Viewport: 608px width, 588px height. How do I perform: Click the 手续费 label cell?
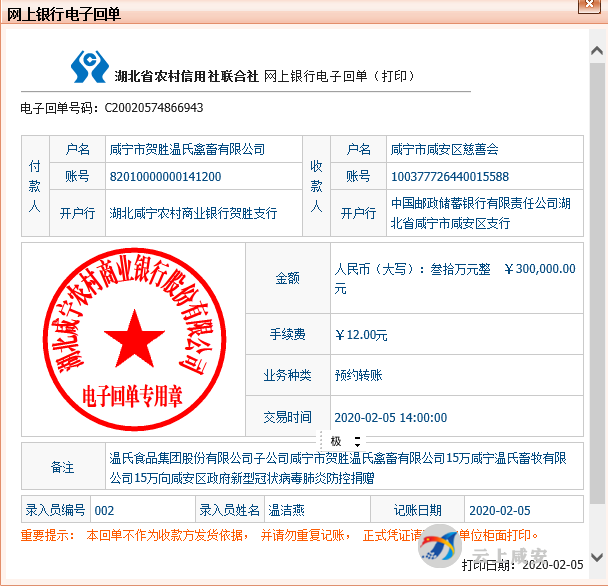click(x=288, y=334)
